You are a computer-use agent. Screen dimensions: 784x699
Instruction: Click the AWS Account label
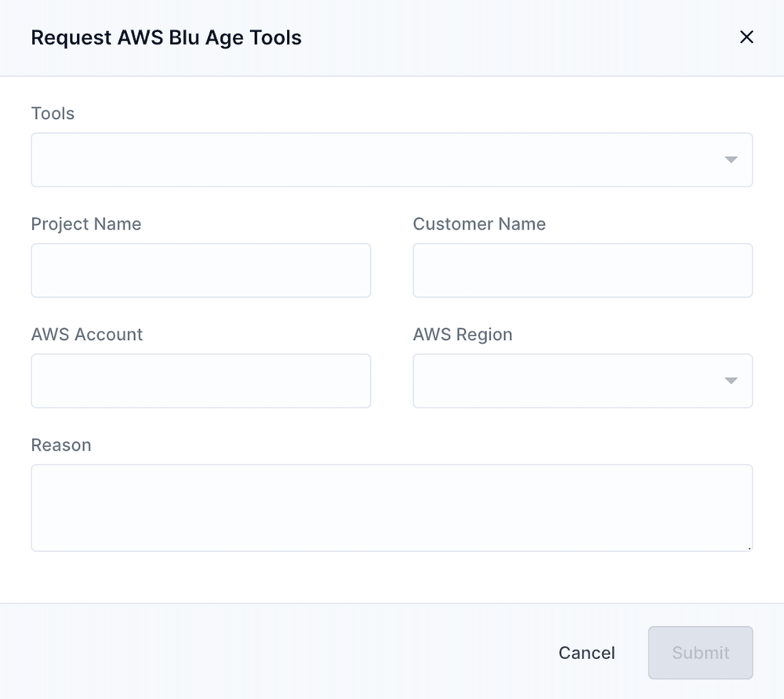click(x=86, y=335)
